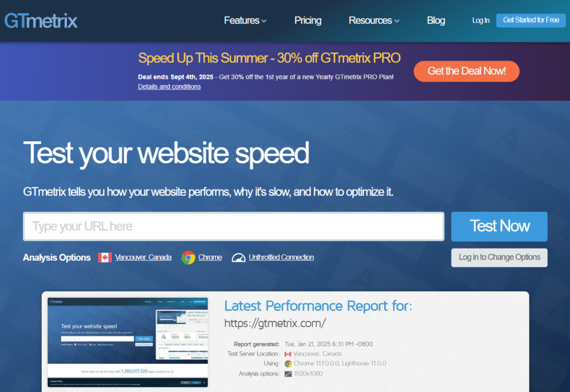
Task: Click the Deal ends Sept 4th, 2025 text
Action: [175, 77]
